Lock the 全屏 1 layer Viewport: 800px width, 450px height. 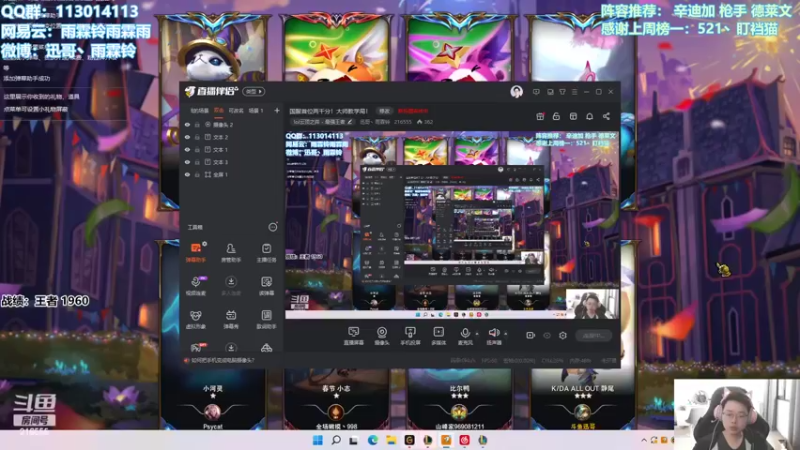pyautogui.click(x=197, y=174)
